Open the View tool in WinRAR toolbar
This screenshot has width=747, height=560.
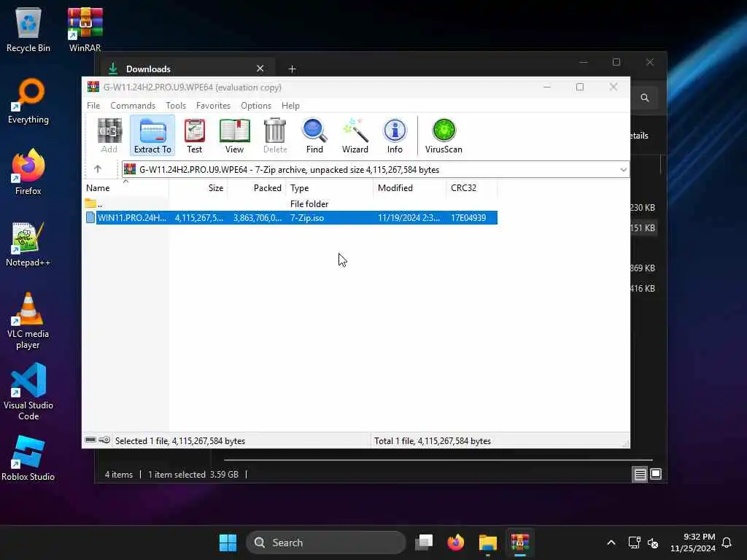click(x=234, y=136)
